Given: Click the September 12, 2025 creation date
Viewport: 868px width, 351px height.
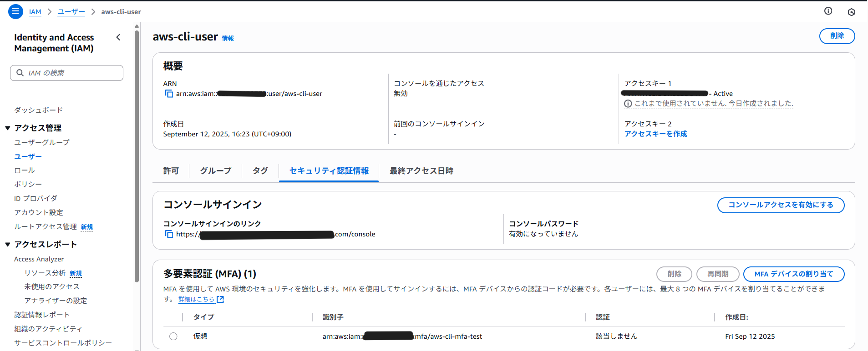Looking at the screenshot, I should [227, 134].
